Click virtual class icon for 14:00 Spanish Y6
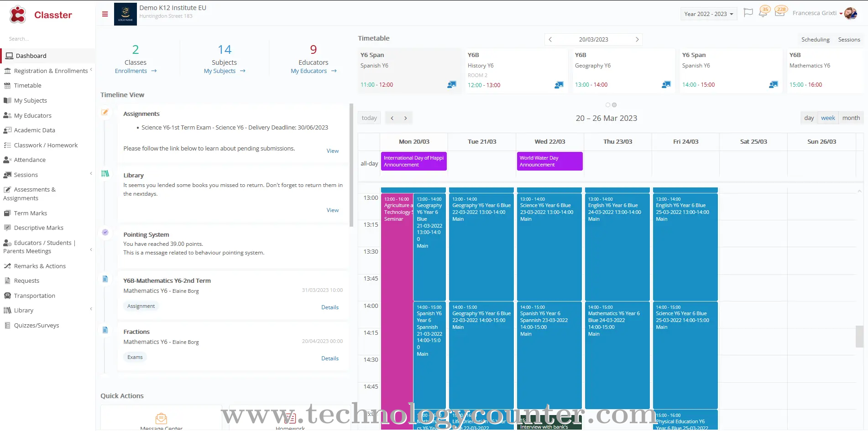 [x=774, y=84]
